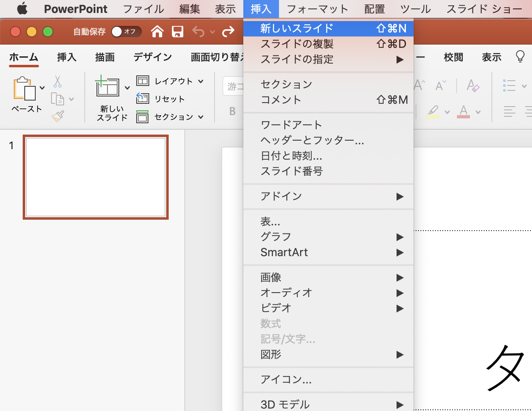Open the Apple menu
Image resolution: width=532 pixels, height=411 pixels.
22,9
